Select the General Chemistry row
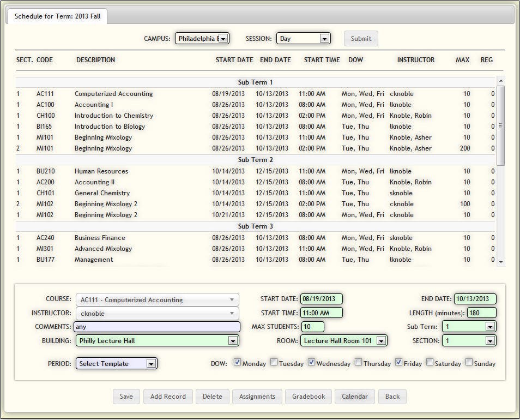Image resolution: width=520 pixels, height=420 pixels. point(255,194)
